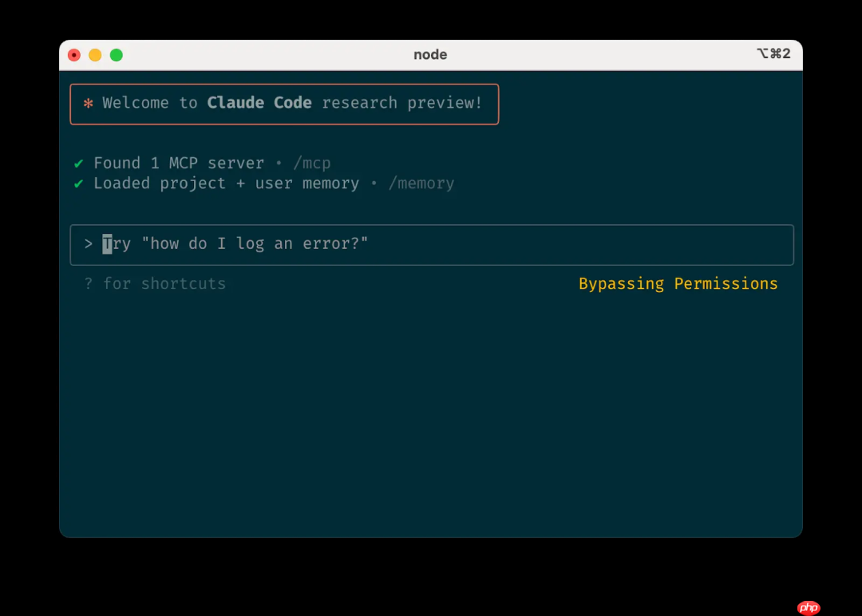Viewport: 862px width, 616px height.
Task: Click checkmark beside Loaded project memory
Action: tap(78, 184)
